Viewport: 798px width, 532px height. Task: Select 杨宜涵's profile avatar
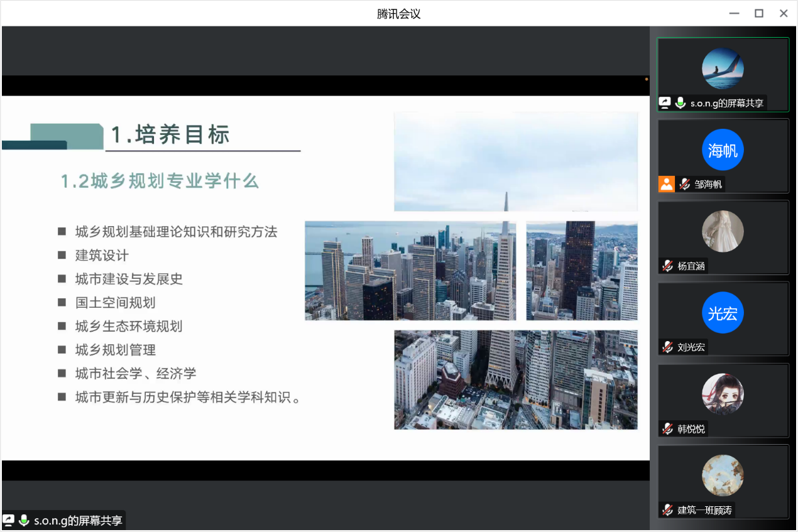723,231
